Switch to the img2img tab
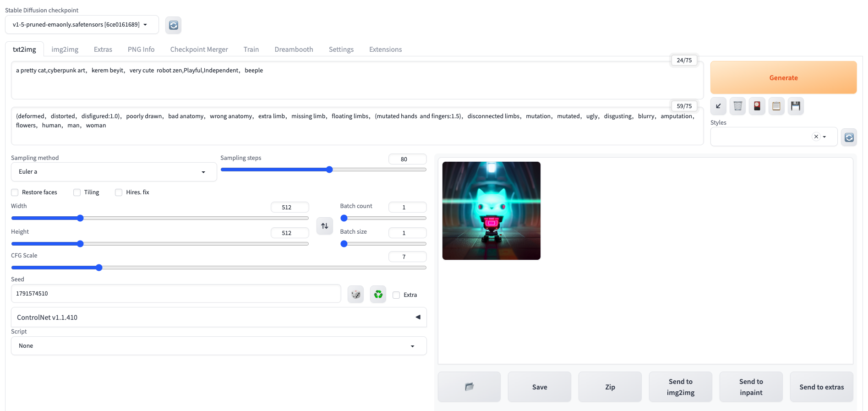The width and height of the screenshot is (868, 411). point(65,49)
